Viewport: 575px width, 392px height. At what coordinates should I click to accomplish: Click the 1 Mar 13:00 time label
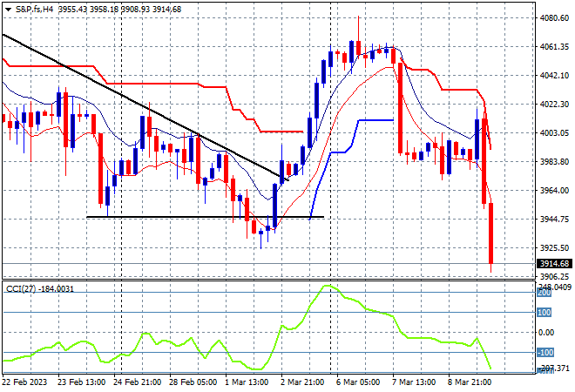click(x=247, y=382)
